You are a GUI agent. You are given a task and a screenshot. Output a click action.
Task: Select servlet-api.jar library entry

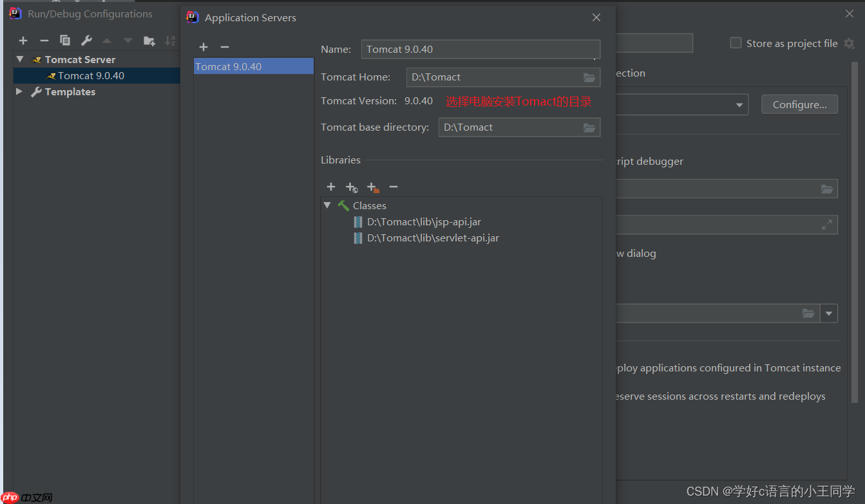click(x=433, y=238)
